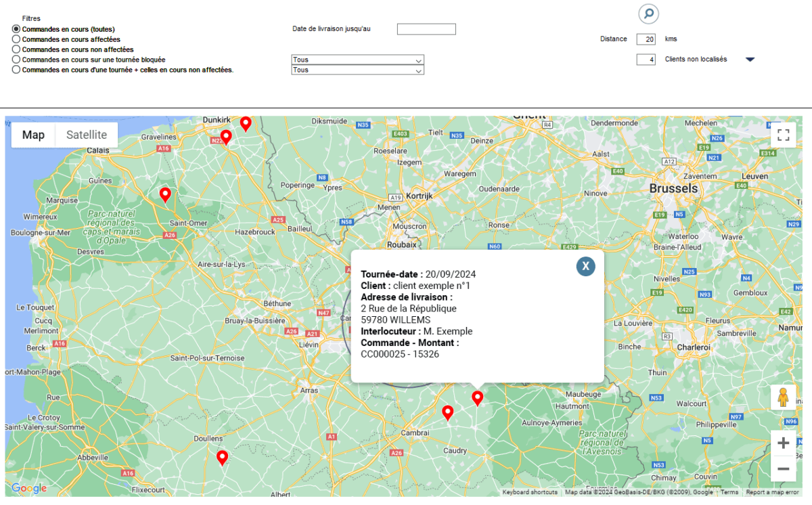Viewport: 812px width, 505px height.
Task: Click the Hazebrouck town label
Action: click(x=255, y=232)
